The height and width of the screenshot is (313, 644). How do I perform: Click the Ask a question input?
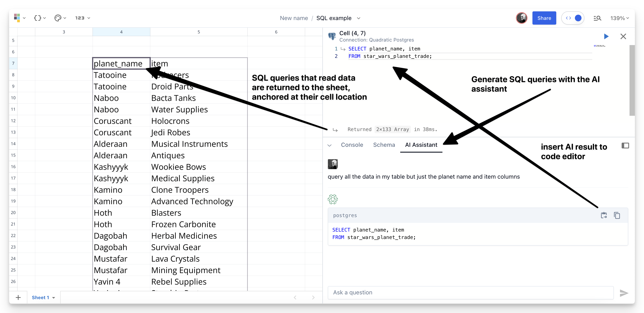tap(470, 293)
